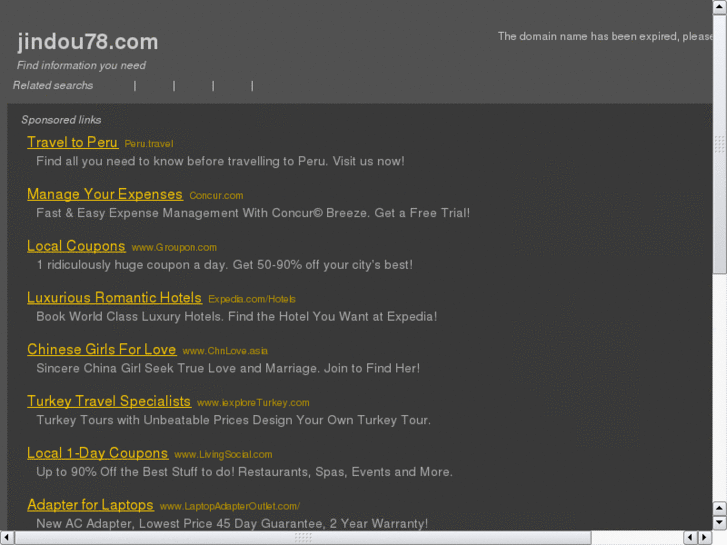Click the 'Find information you need' tagline
This screenshot has width=727, height=545.
point(81,65)
